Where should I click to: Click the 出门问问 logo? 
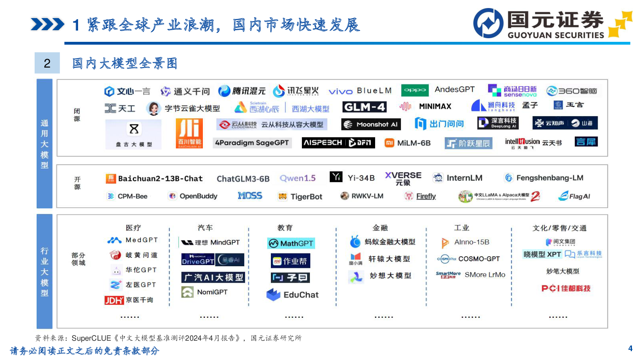click(439, 123)
